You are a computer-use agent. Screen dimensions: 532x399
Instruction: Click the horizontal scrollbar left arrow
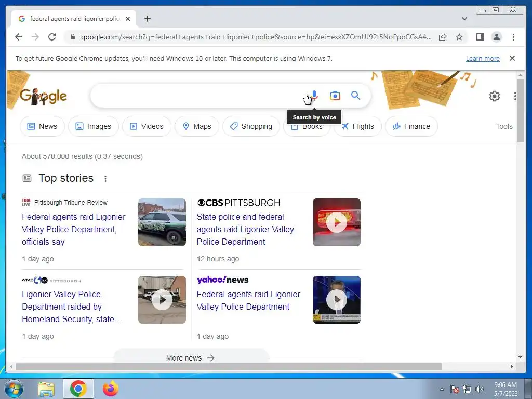tap(11, 366)
